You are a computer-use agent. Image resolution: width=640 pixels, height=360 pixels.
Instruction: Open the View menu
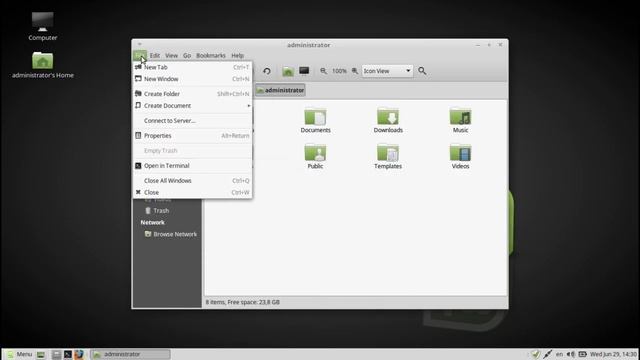(171, 56)
